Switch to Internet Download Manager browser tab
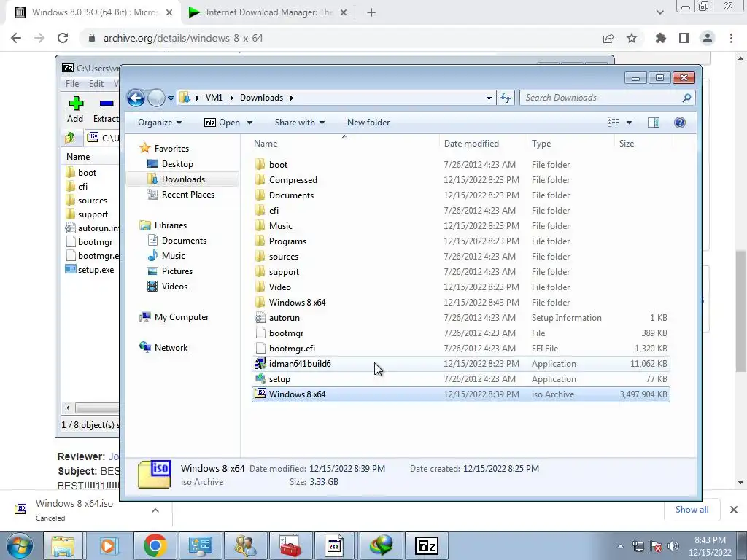This screenshot has height=560, width=747. (267, 12)
